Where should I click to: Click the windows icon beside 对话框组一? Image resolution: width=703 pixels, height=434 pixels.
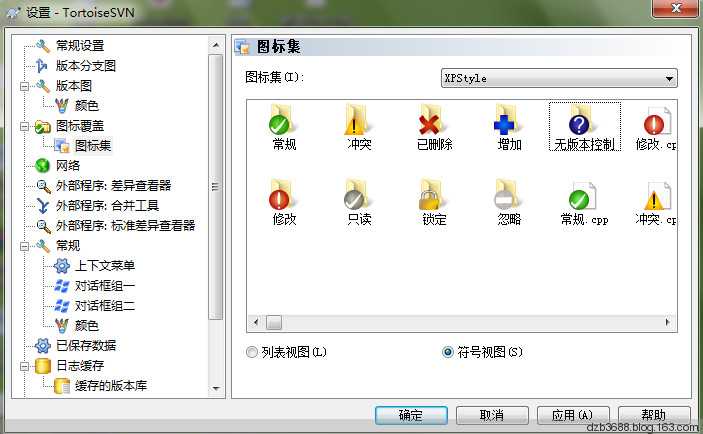tap(62, 286)
